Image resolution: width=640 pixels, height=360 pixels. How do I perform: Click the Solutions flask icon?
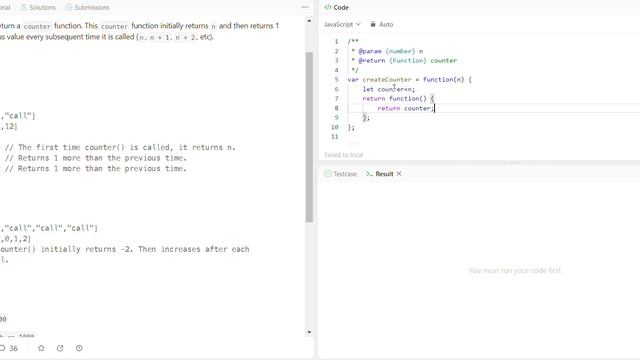point(24,7)
